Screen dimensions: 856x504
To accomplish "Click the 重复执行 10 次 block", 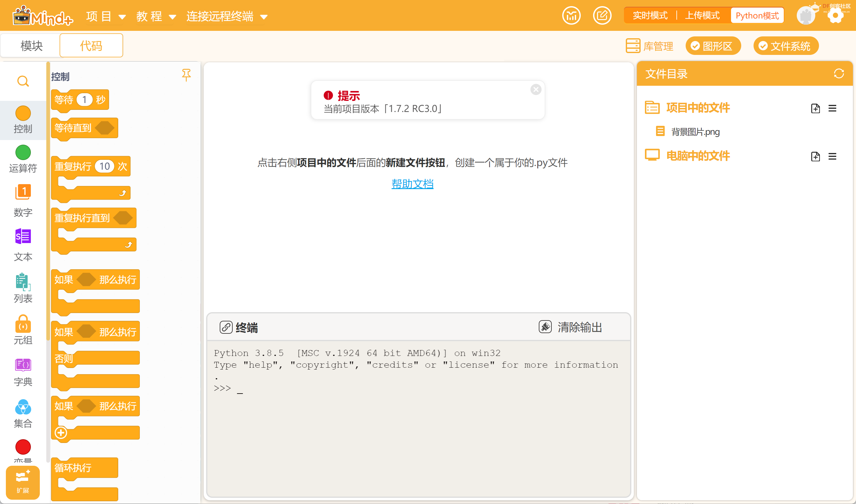I will click(73, 167).
